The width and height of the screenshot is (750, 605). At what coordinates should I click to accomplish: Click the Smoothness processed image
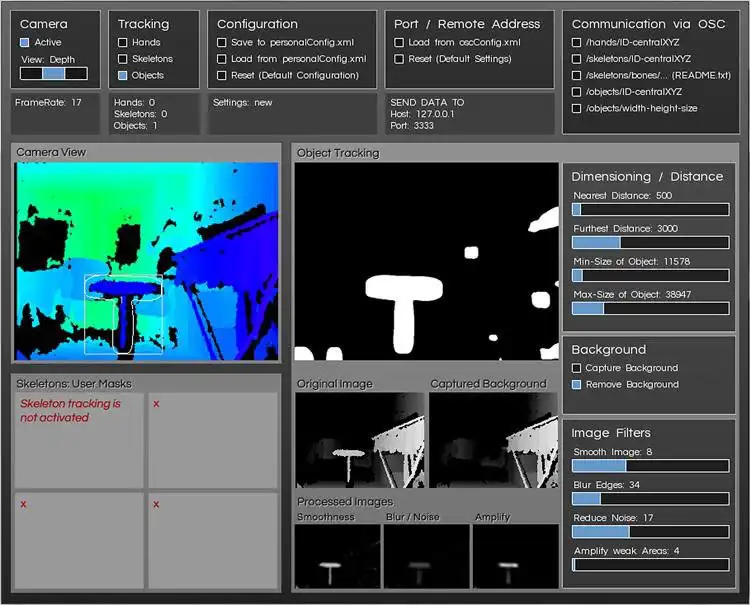point(338,556)
